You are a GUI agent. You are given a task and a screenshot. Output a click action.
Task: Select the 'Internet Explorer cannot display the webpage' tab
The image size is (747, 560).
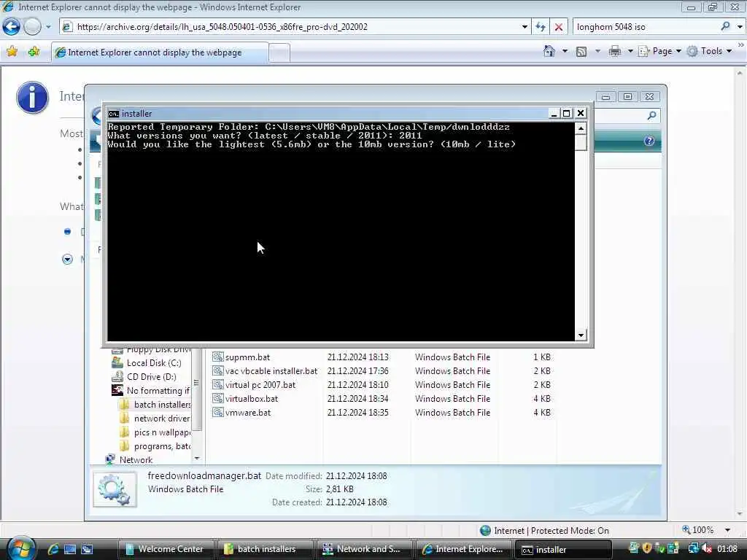160,52
